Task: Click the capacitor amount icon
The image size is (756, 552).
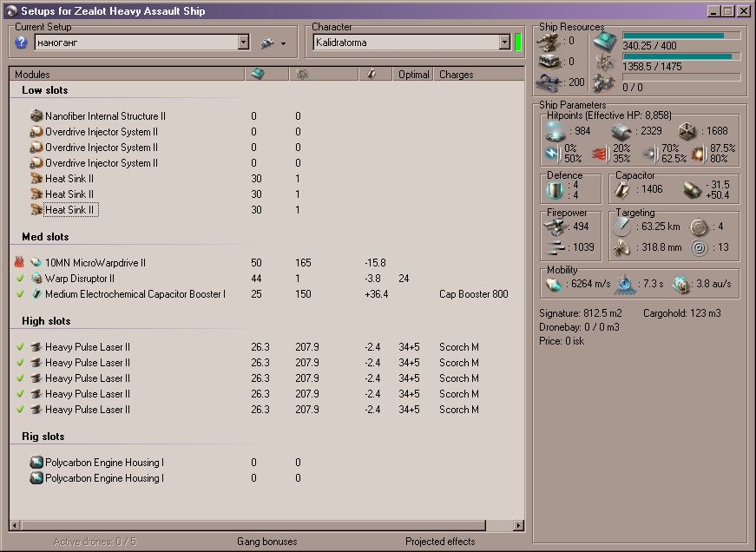Action: 623,189
